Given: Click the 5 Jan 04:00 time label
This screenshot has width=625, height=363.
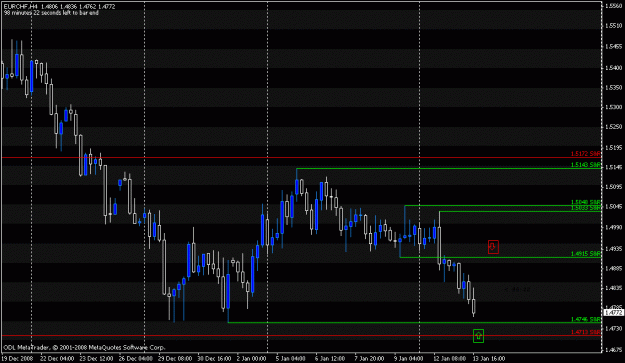Looking at the screenshot, I should (291, 359).
